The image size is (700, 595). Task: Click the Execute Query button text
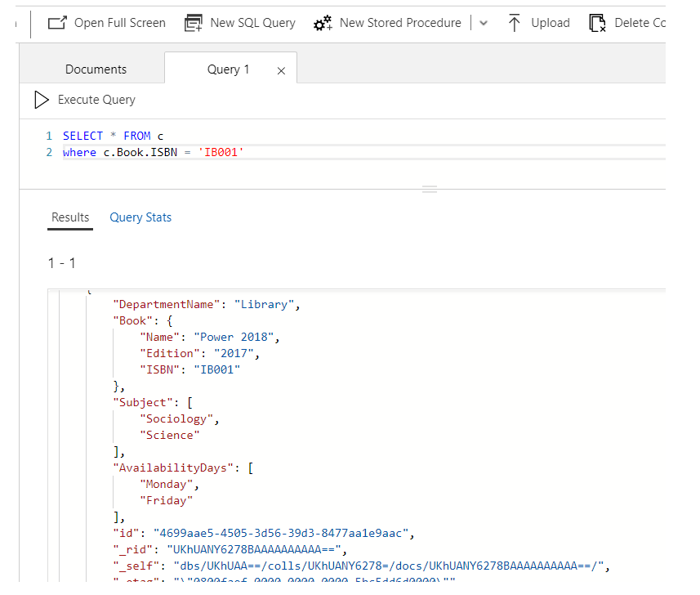tap(96, 100)
